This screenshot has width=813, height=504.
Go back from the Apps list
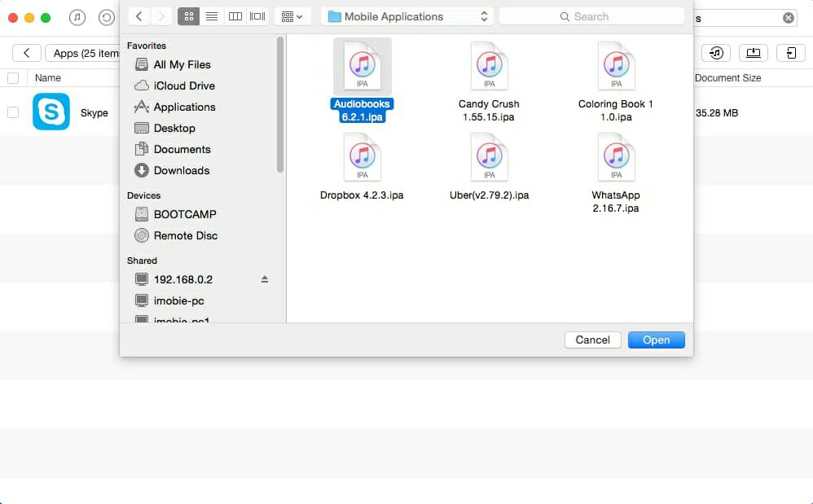coord(26,53)
